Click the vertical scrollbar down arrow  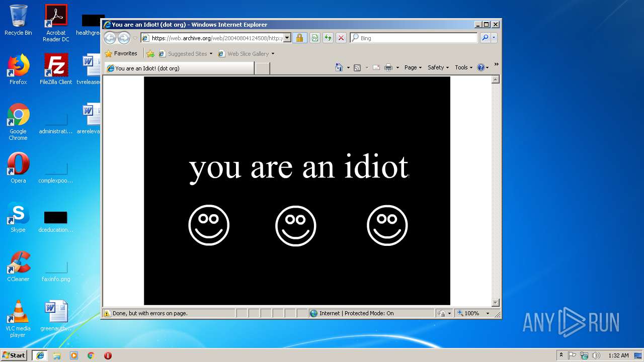[496, 302]
